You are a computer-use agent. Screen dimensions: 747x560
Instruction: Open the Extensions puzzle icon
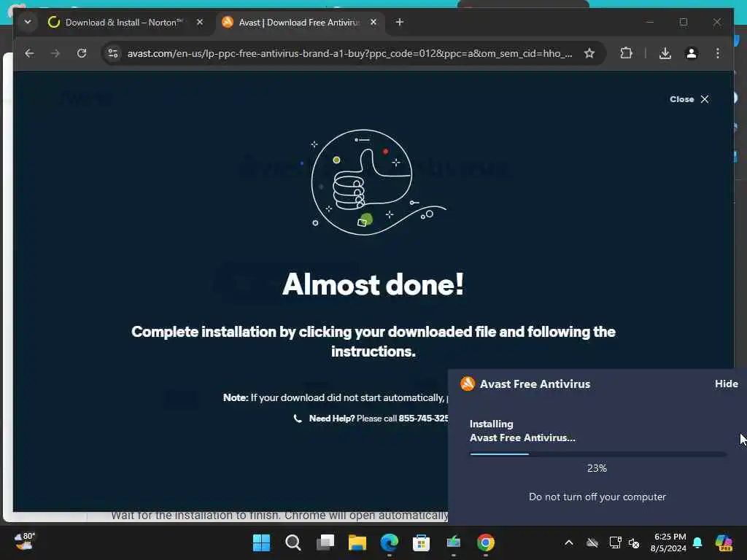(x=626, y=53)
